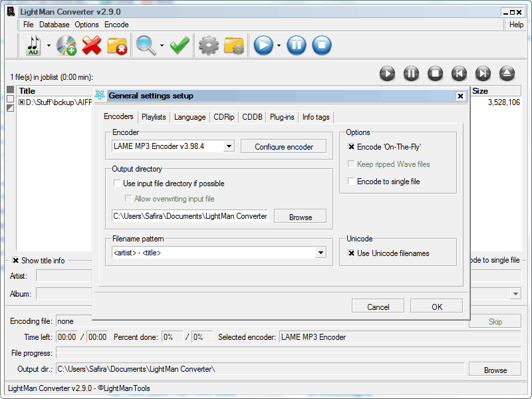Viewport: 532px width, 399px height.
Task: Expand the start encoding dropdown arrow
Action: point(279,45)
